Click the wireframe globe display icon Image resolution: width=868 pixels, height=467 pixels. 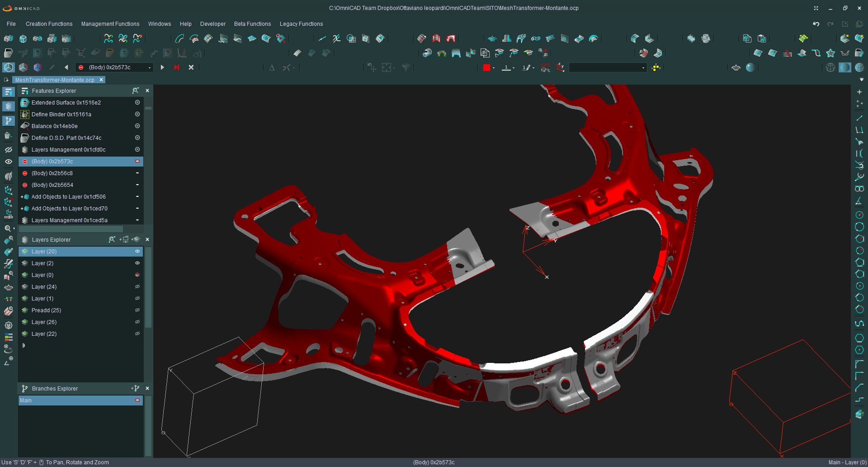click(830, 67)
